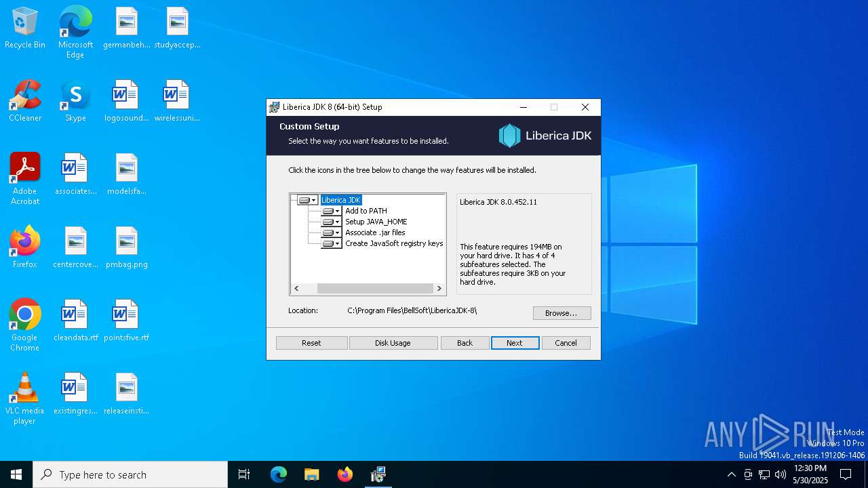Select the Google Chrome desktop shortcut

point(25,325)
